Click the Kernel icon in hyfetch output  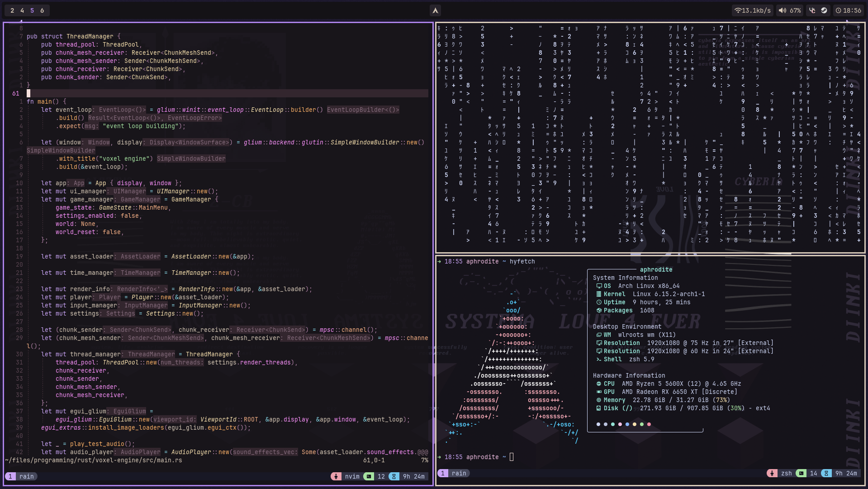coord(599,294)
